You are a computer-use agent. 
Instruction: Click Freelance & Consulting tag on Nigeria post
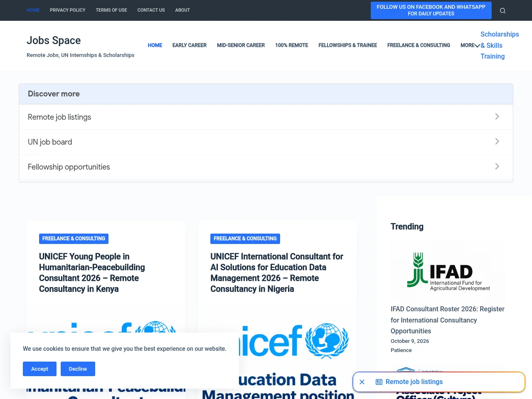[245, 239]
